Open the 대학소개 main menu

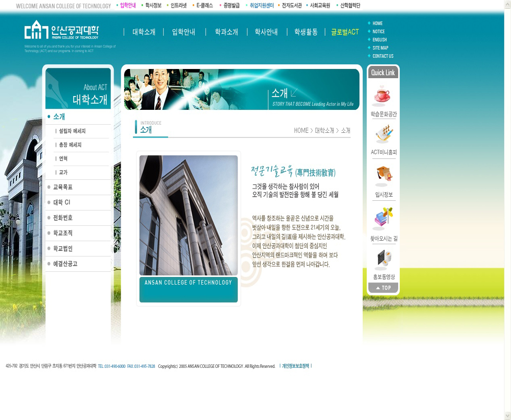tap(144, 32)
